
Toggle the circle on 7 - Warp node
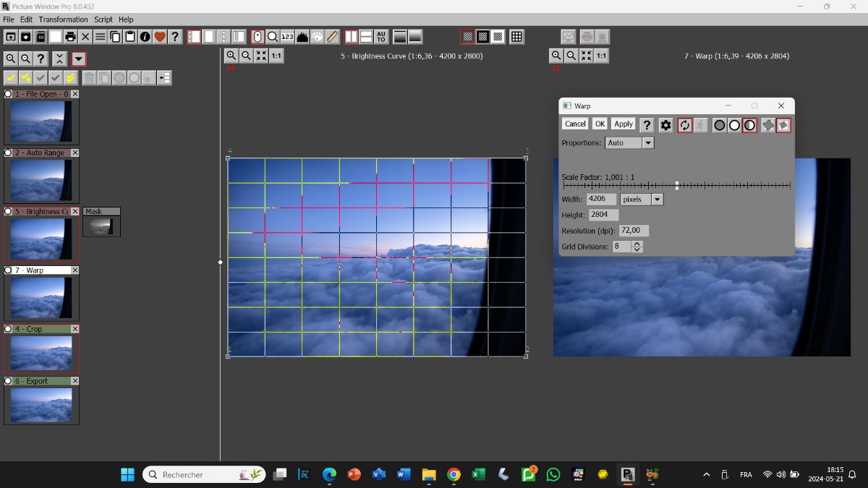pyautogui.click(x=9, y=270)
